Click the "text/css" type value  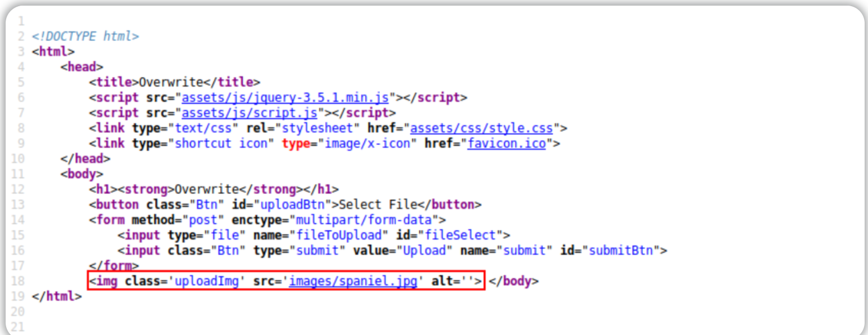(203, 128)
